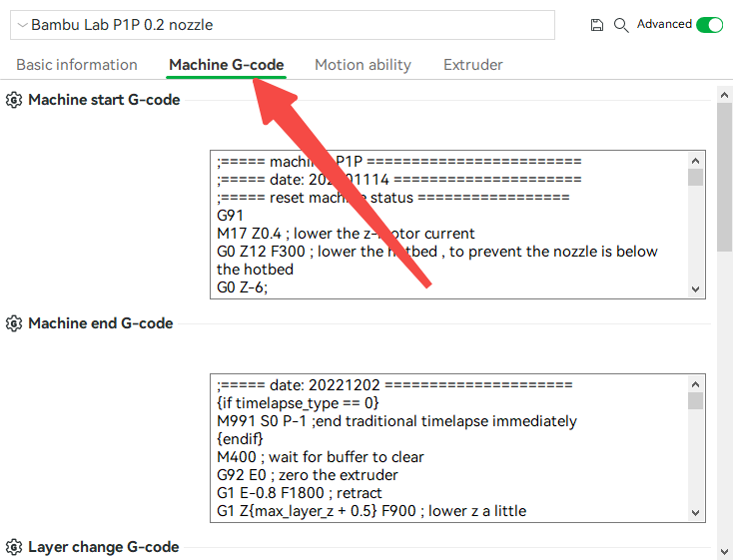Viewport: 733px width, 560px height.
Task: Toggle the Advanced mode switch
Action: (709, 25)
